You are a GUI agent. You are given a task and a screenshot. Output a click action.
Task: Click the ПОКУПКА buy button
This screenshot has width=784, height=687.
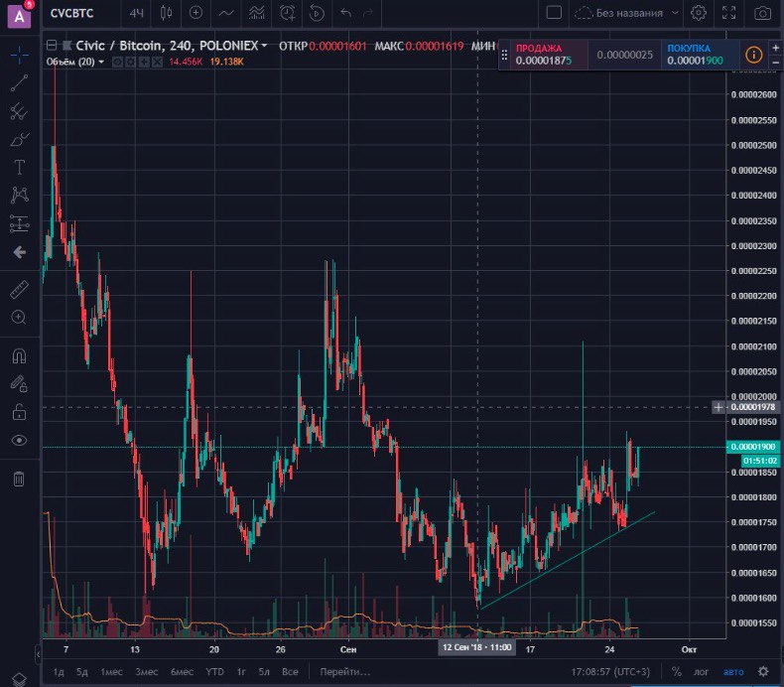(x=700, y=55)
